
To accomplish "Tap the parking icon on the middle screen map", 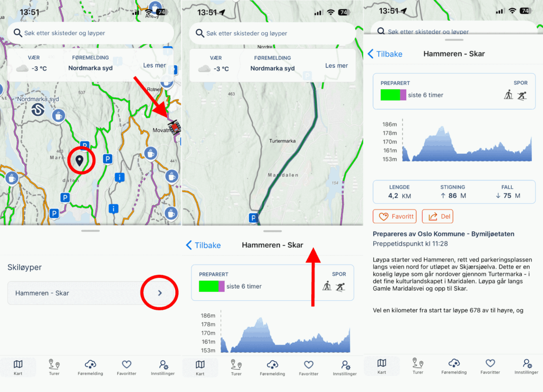I will tap(254, 217).
